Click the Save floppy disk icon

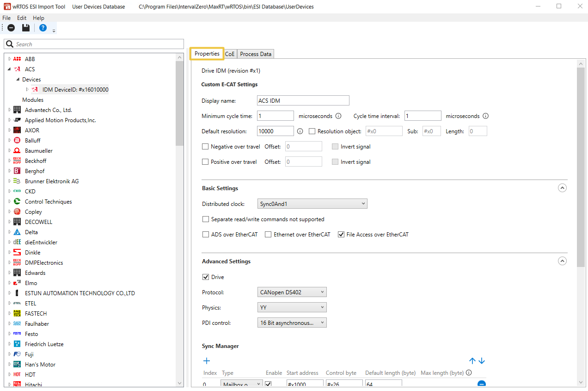coord(26,28)
